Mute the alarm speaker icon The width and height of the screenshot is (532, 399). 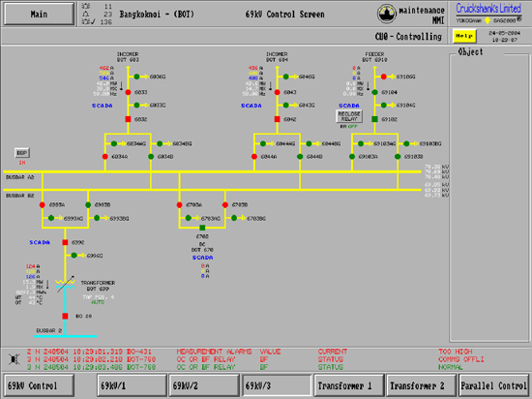tap(15, 359)
